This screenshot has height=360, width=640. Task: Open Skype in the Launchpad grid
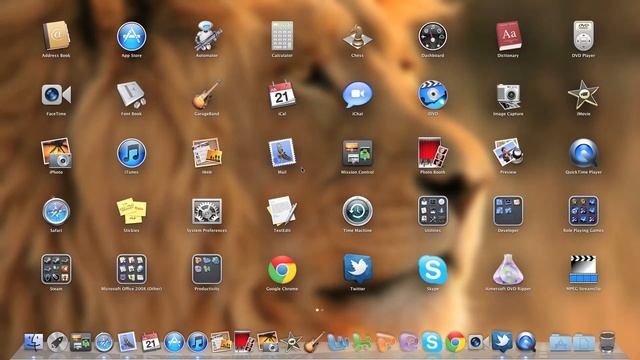pos(433,270)
